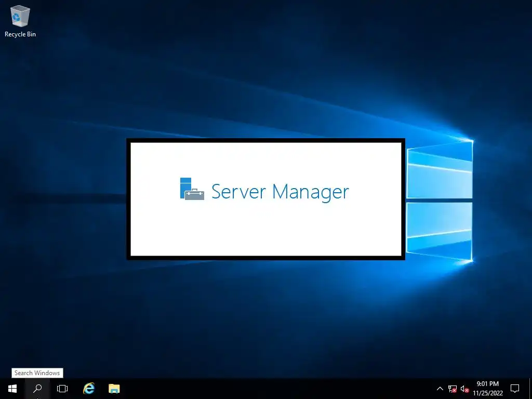532x399 pixels.
Task: Open the Action Center notifications icon
Action: coord(515,389)
